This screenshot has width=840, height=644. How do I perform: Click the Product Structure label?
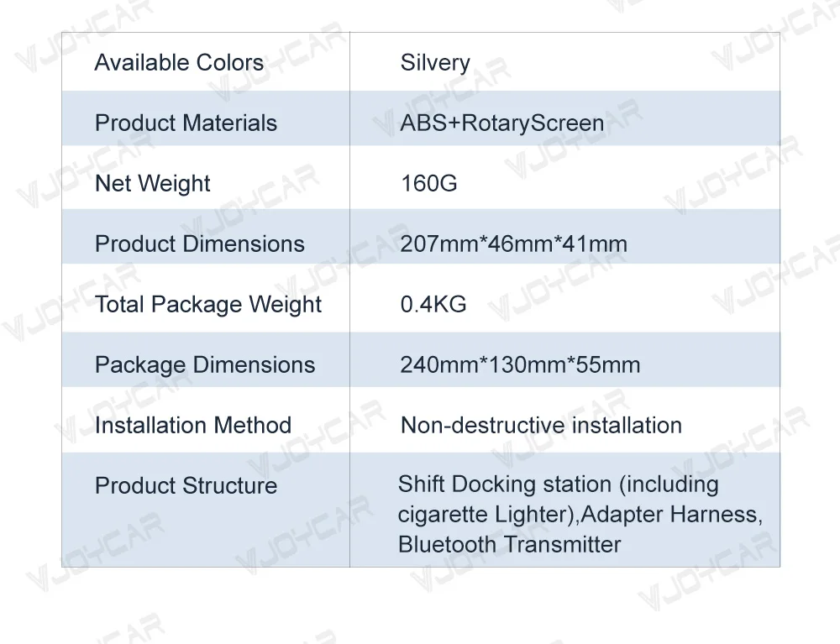[186, 486]
